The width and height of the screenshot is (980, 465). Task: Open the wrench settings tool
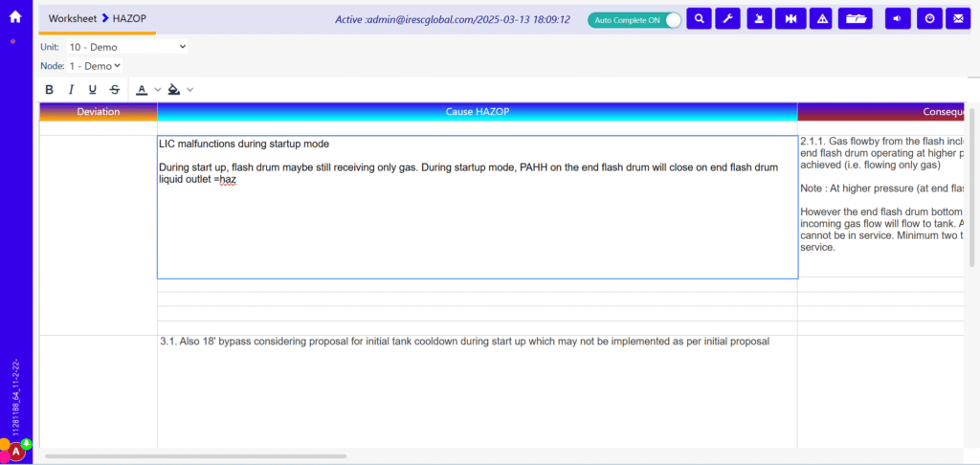726,19
